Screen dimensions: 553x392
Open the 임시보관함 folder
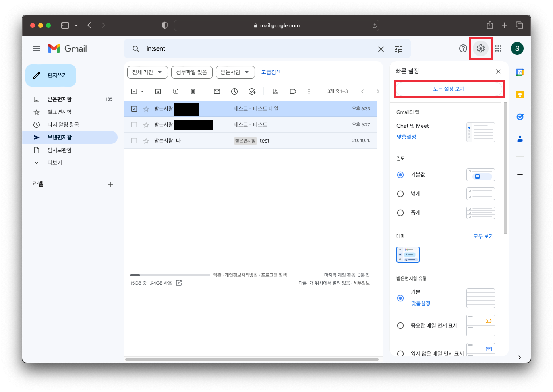60,150
